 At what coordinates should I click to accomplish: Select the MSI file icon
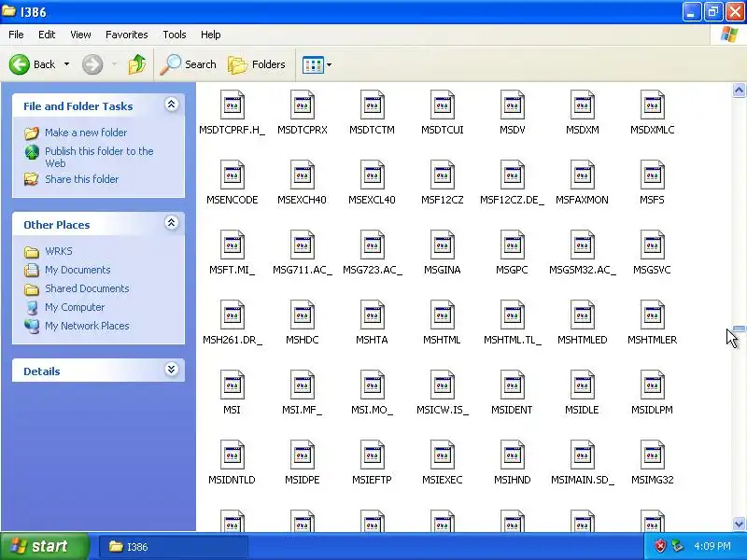[232, 385]
